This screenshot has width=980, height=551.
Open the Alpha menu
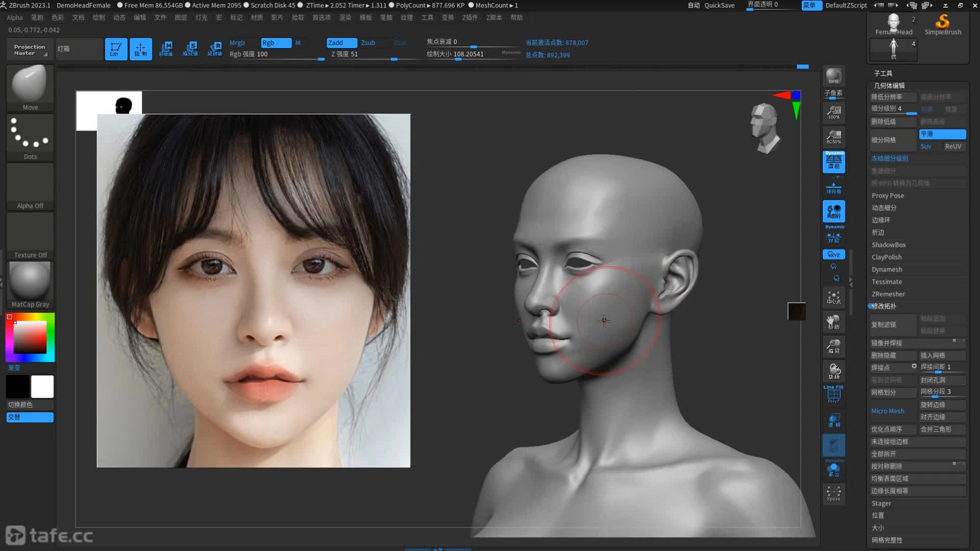(15, 17)
